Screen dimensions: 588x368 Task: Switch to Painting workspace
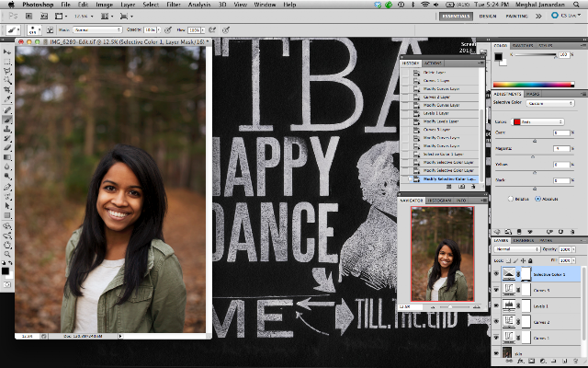point(516,17)
